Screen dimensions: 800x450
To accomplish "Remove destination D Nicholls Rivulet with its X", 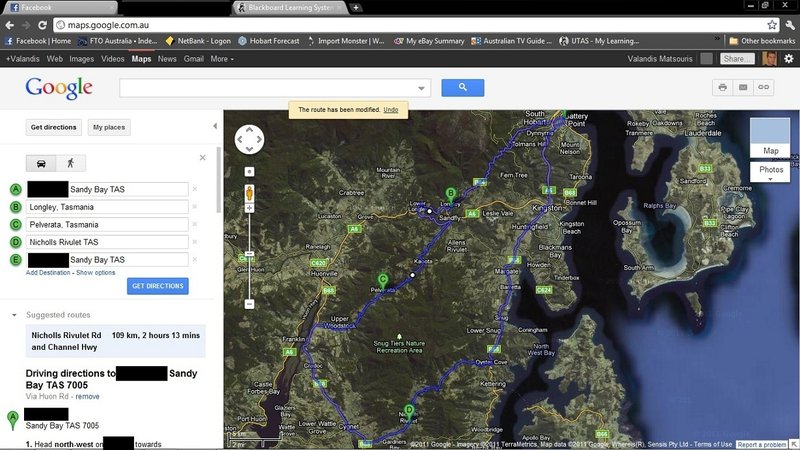I will click(x=194, y=242).
